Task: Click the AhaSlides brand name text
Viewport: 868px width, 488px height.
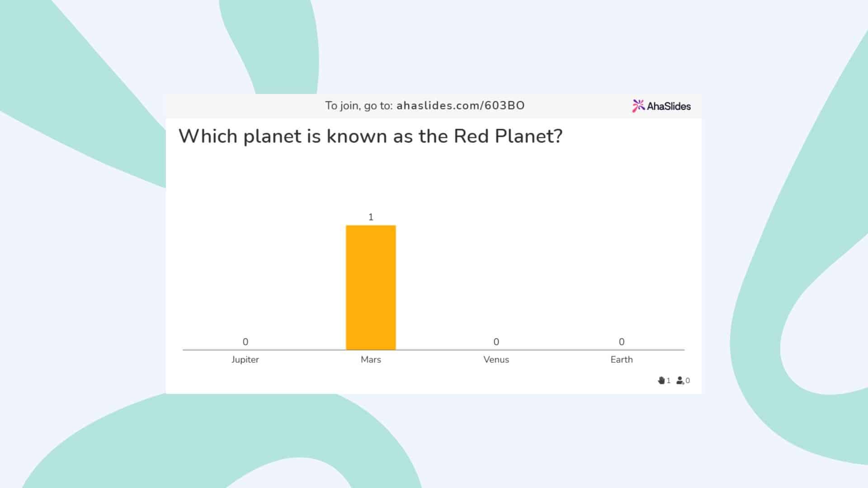Action: click(669, 106)
